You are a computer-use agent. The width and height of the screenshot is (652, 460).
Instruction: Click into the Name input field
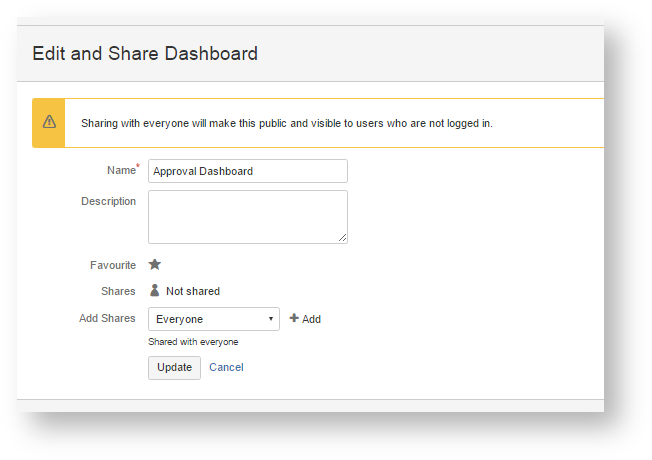pos(248,171)
